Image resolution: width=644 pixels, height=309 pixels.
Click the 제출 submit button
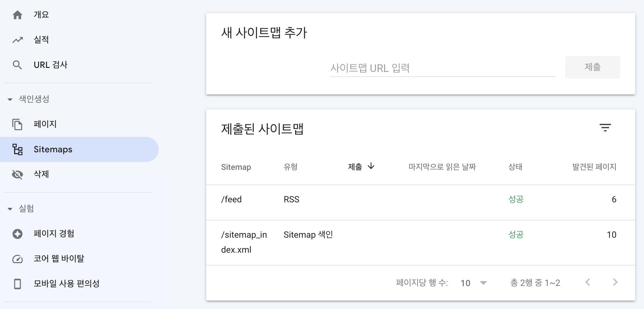click(x=592, y=67)
